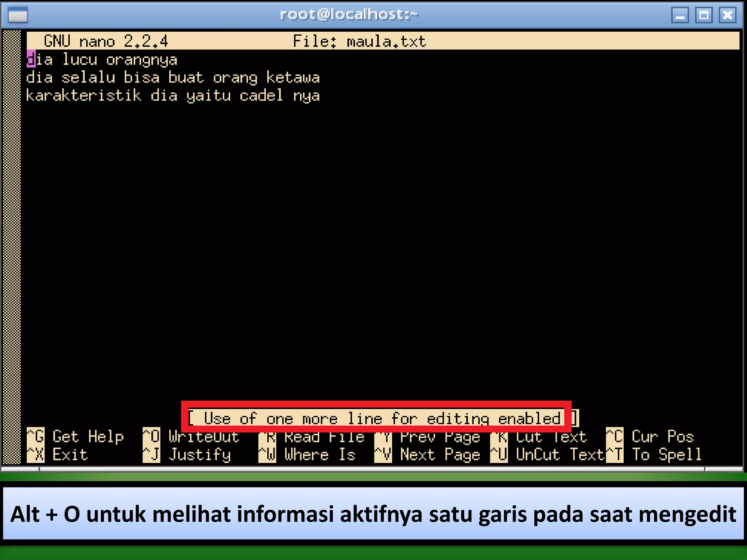Image resolution: width=747 pixels, height=560 pixels.
Task: Maximize the root@localhost terminal window
Action: pyautogui.click(x=704, y=15)
